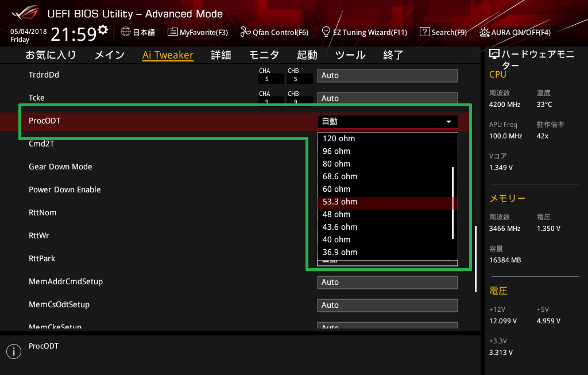This screenshot has width=588, height=375.
Task: Click EZ Tuning Wizard(F11) label
Action: tap(370, 32)
